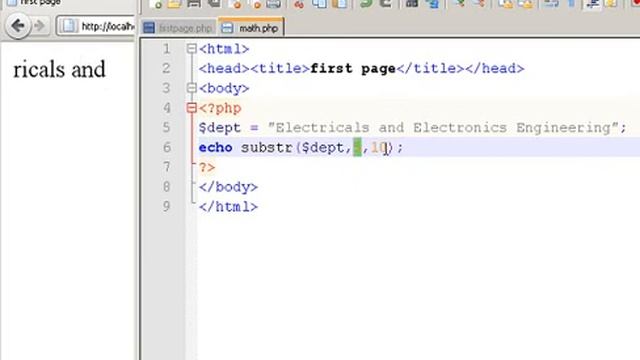Open a file via toolbar folder icon
This screenshot has width=640, height=360.
tap(174, 3)
